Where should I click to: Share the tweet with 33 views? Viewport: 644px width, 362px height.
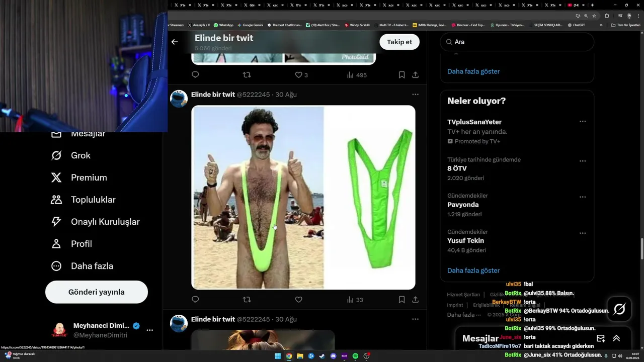(415, 300)
